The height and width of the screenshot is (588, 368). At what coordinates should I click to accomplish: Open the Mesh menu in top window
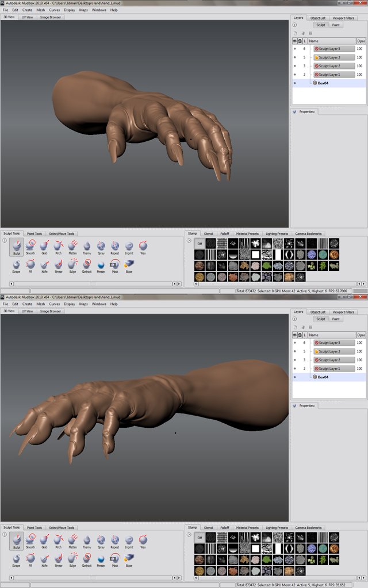click(41, 10)
